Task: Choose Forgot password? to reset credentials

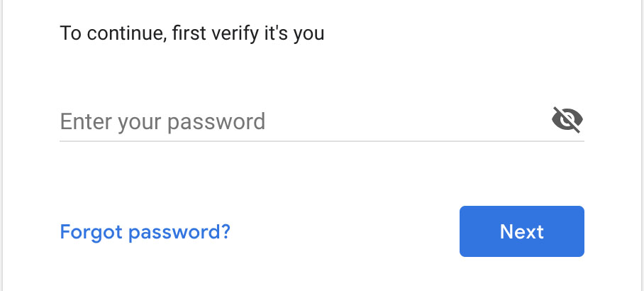Action: pos(145,232)
